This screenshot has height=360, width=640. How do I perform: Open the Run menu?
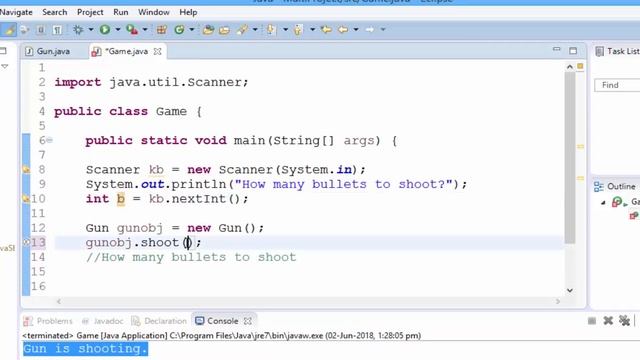[121, 12]
